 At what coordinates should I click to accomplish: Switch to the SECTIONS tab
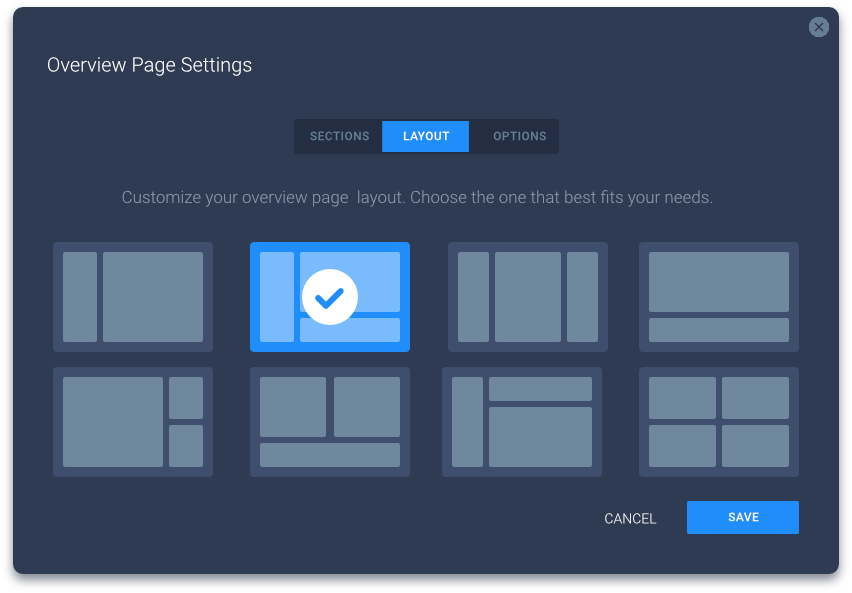339,136
